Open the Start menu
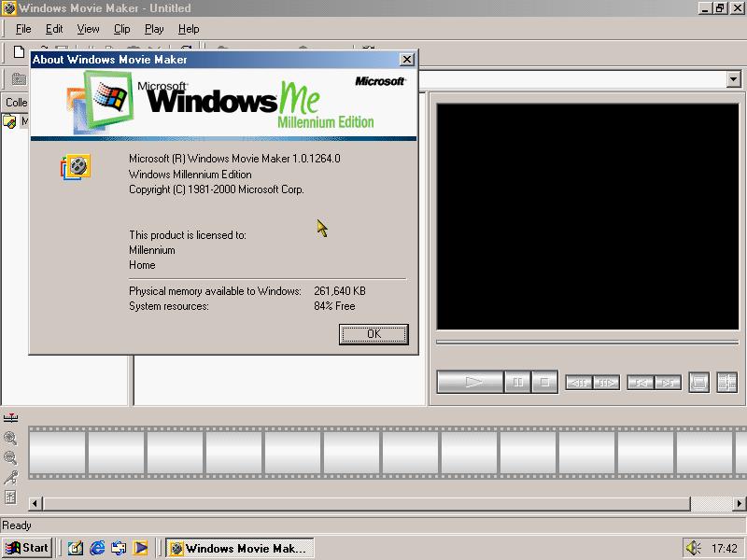The width and height of the screenshot is (747, 560). (28, 548)
